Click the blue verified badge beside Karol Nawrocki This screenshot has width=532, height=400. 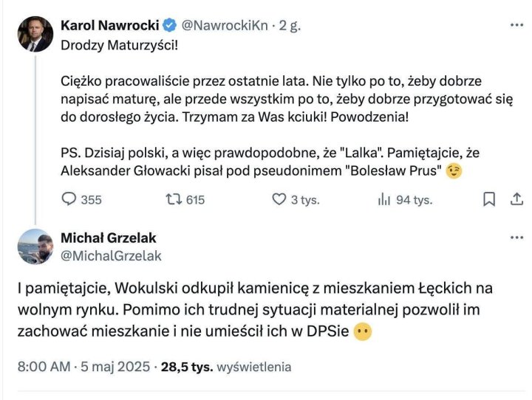click(170, 24)
